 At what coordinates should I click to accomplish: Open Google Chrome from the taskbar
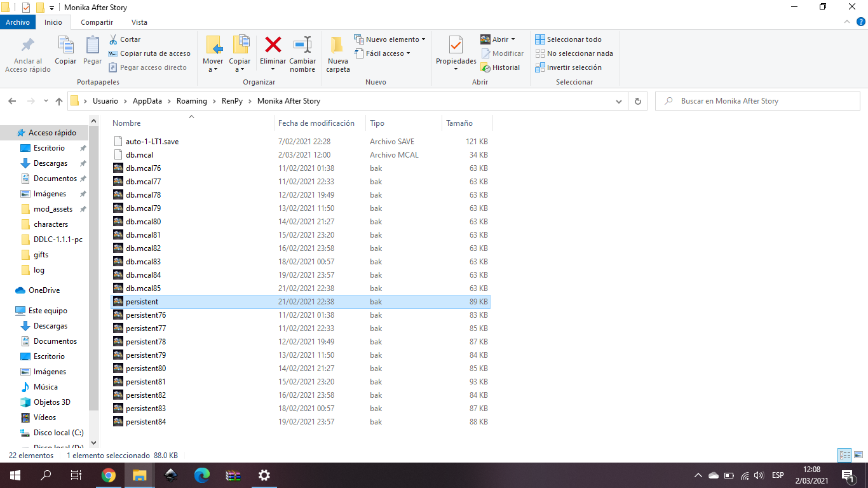point(108,475)
